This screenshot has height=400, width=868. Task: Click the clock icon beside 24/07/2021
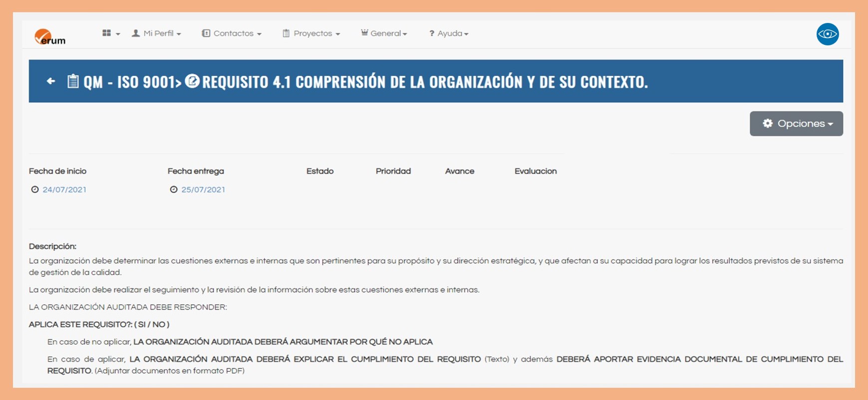click(35, 190)
